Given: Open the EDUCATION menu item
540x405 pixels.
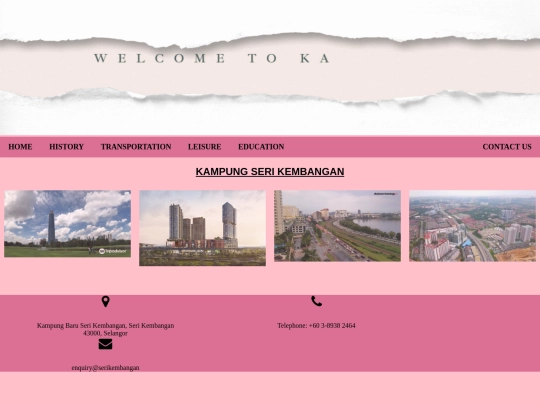Looking at the screenshot, I should pos(261,147).
